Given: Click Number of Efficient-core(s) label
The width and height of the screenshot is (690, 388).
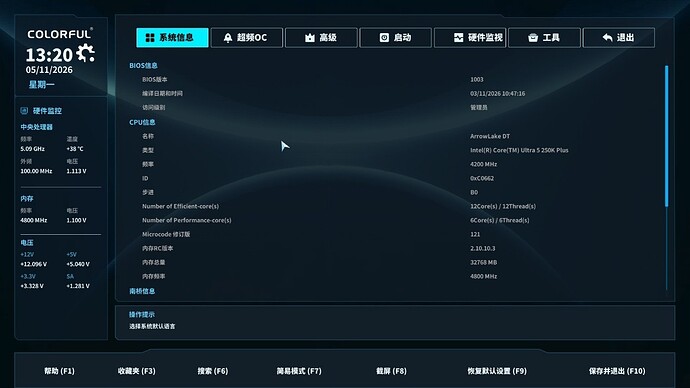Looking at the screenshot, I should pos(180,206).
